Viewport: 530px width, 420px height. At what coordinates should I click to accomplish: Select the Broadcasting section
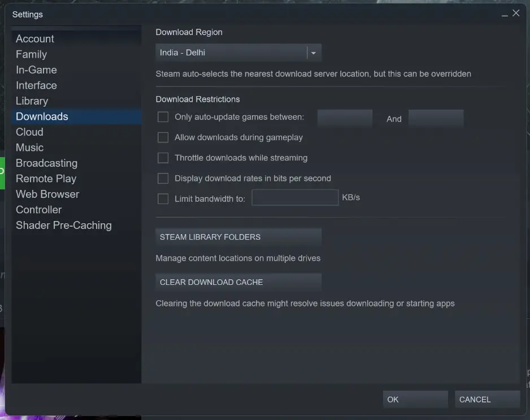tap(46, 163)
